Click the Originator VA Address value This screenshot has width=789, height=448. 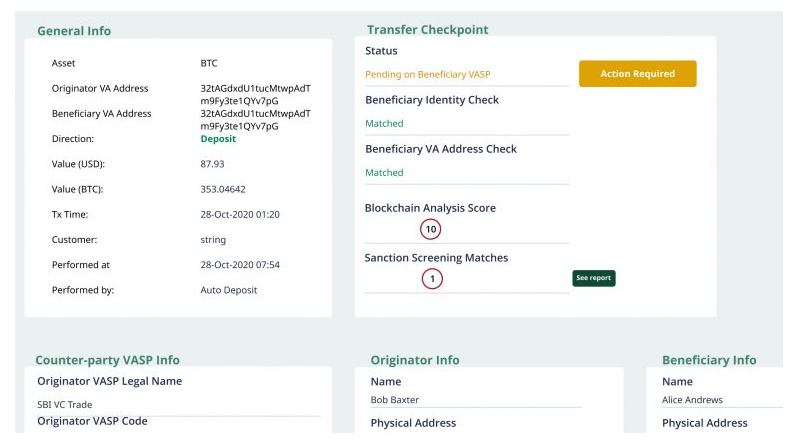255,94
